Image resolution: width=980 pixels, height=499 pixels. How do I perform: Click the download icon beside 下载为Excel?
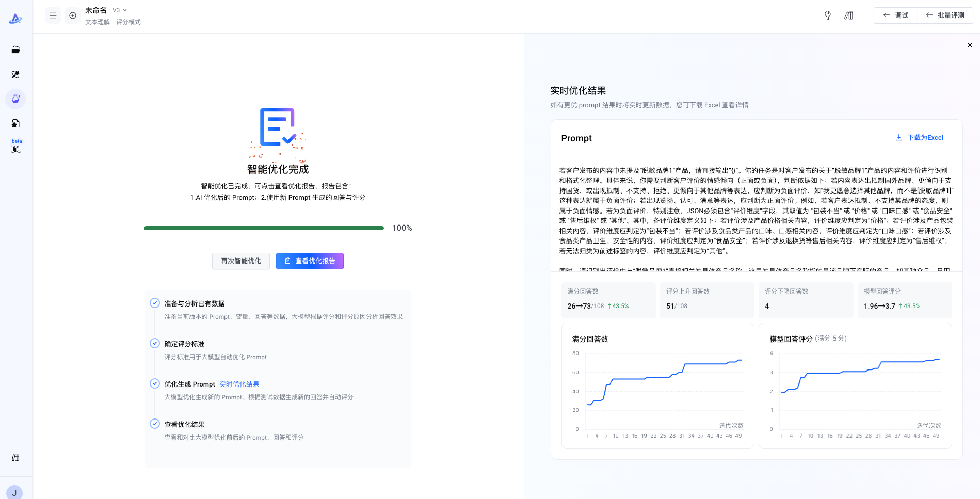click(899, 137)
